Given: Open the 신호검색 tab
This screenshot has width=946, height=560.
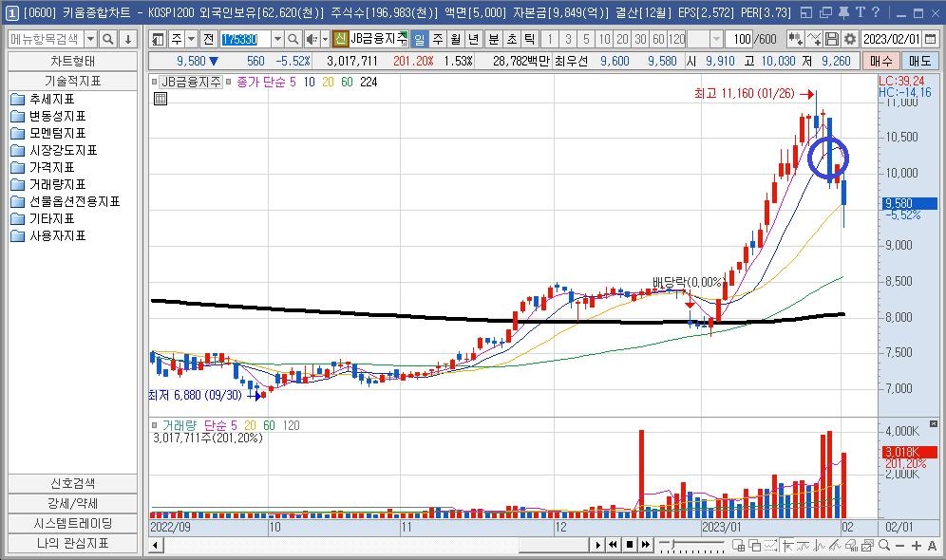Looking at the screenshot, I should point(72,483).
